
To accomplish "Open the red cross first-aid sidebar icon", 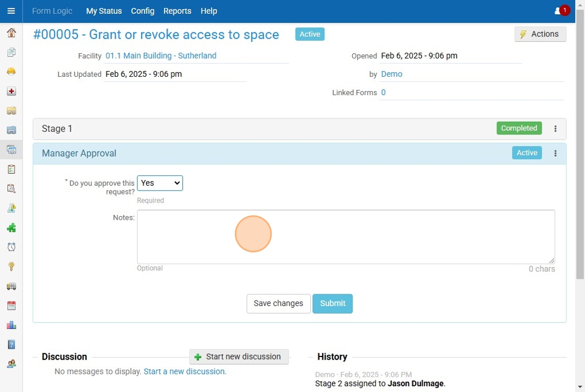I will point(11,91).
